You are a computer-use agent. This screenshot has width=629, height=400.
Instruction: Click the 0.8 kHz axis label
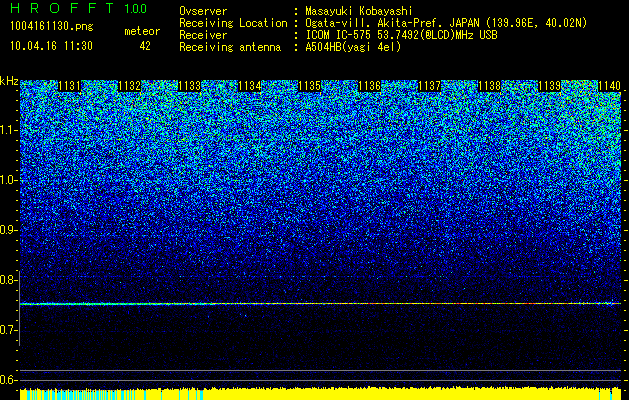pyautogui.click(x=8, y=280)
